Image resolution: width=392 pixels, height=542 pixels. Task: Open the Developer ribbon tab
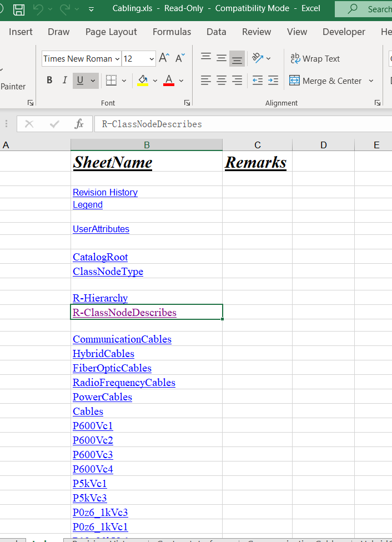point(344,32)
